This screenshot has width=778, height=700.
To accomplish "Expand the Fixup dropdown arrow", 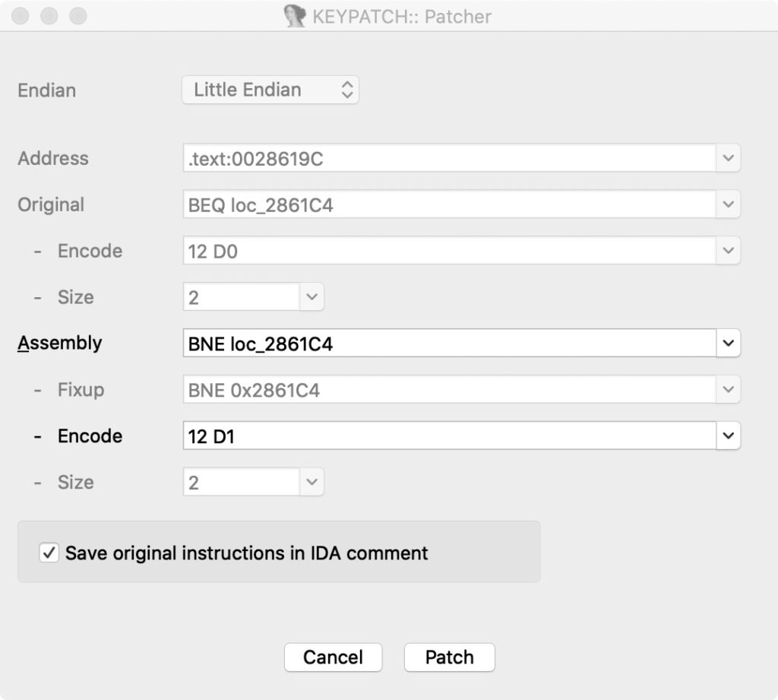I will [x=728, y=390].
